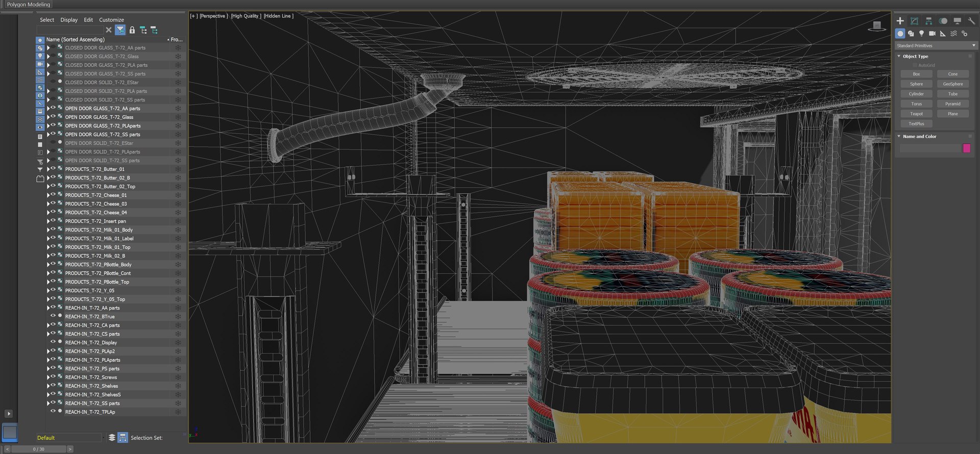Toggle display cameras filter in explorer sidebar
Screen dimensions: 980x454
40,64
